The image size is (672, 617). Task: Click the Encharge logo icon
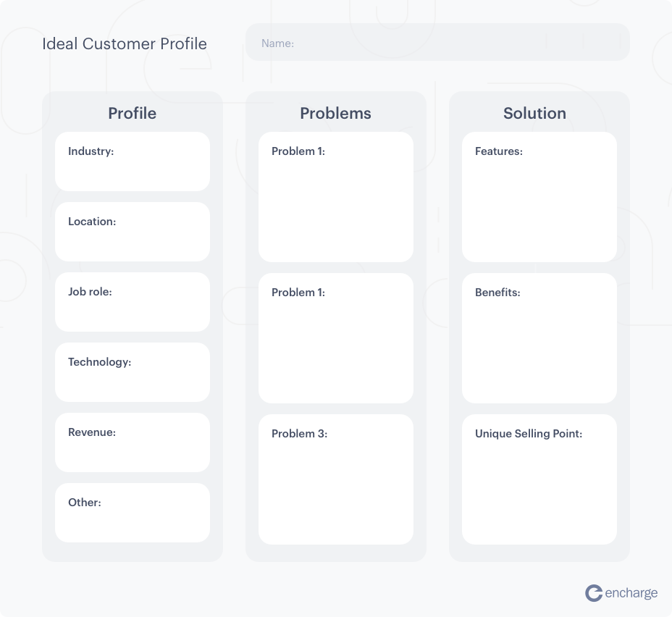(x=594, y=593)
